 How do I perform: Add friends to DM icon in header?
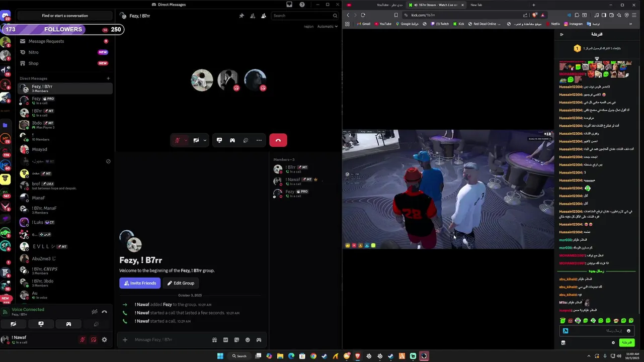tap(253, 16)
